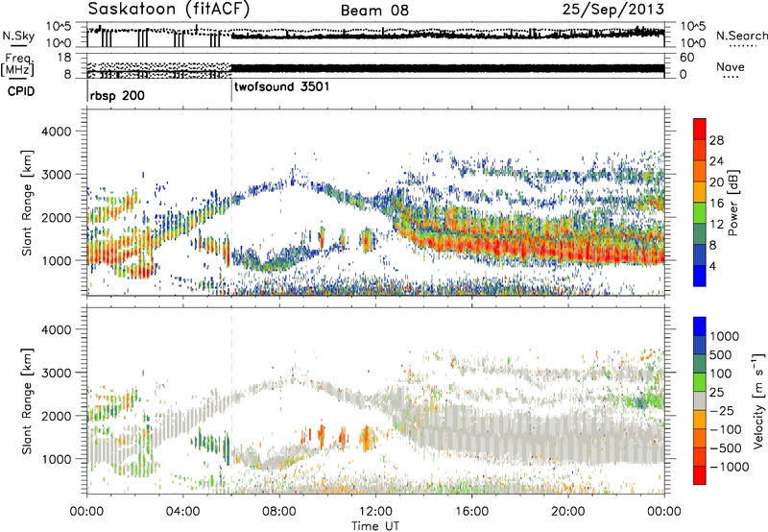Click the 'Power [dB]' color bar label
The image size is (768, 532).
[733, 203]
